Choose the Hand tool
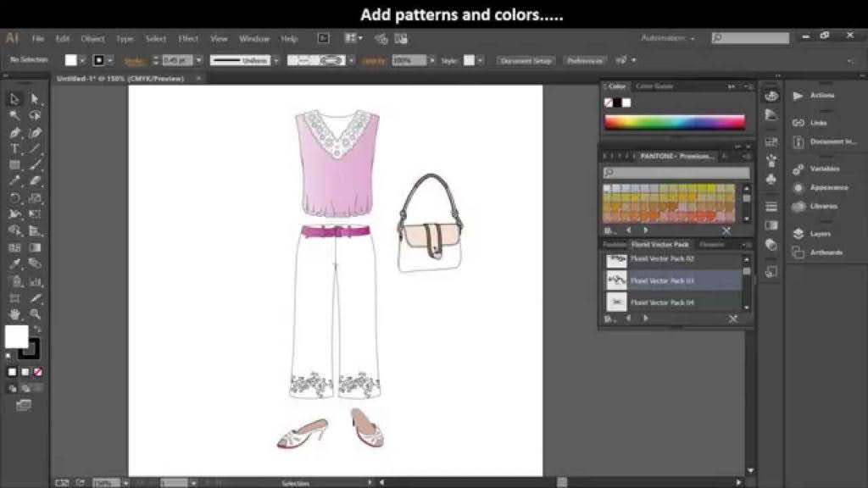 point(14,314)
